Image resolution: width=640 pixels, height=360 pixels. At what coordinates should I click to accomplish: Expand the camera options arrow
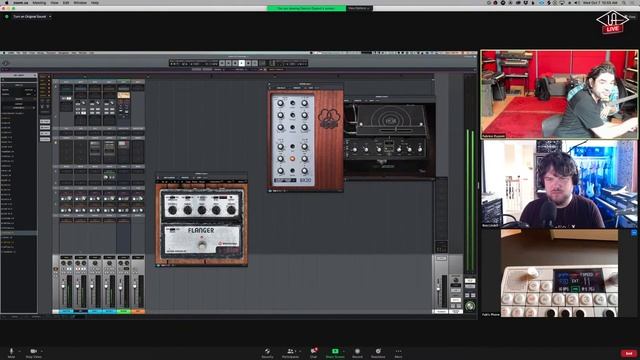(42, 351)
